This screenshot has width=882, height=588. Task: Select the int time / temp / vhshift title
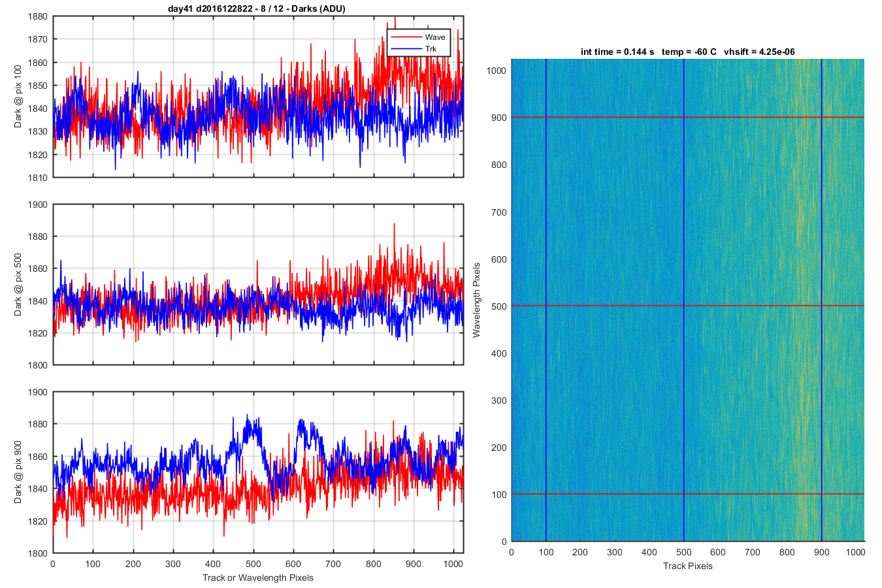point(688,52)
